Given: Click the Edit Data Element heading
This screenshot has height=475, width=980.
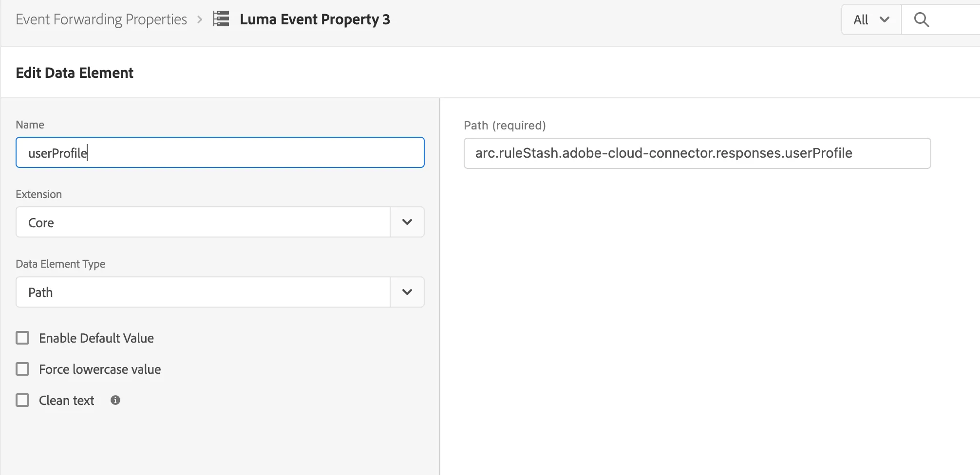Looking at the screenshot, I should click(75, 73).
